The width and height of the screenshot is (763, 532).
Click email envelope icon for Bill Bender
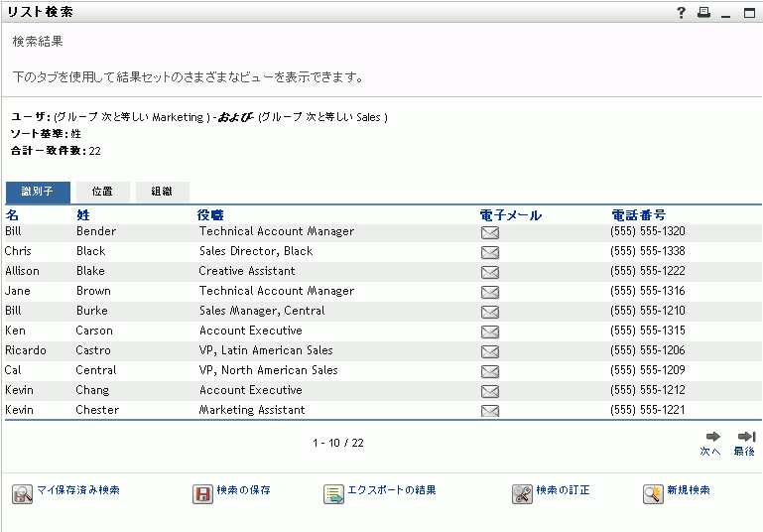click(x=490, y=232)
